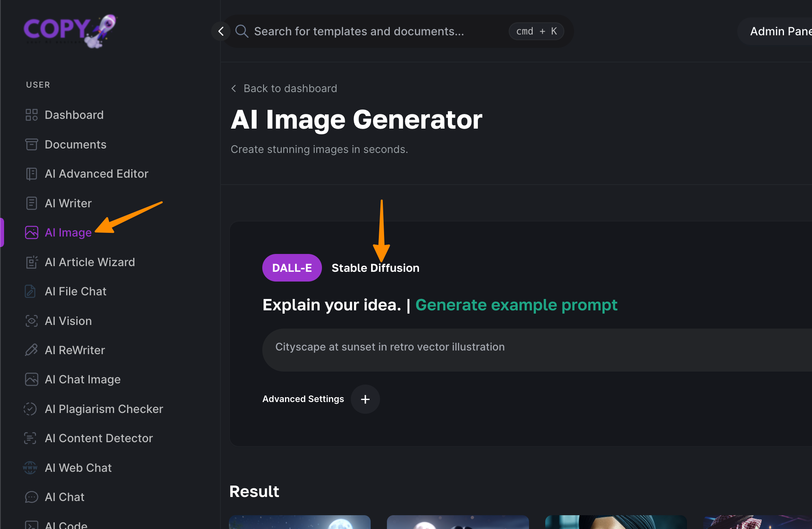Click the AI Plagiarism Checker checkmark icon

(x=30, y=409)
